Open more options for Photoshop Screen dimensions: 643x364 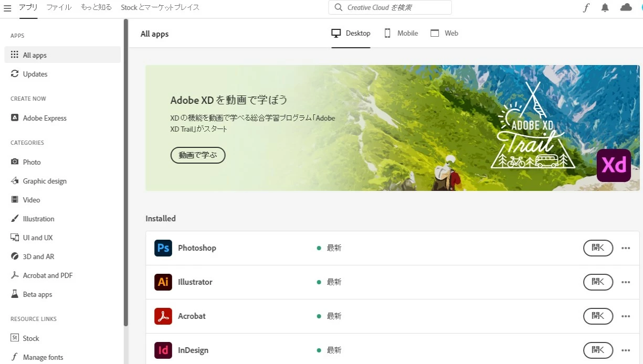tap(626, 248)
